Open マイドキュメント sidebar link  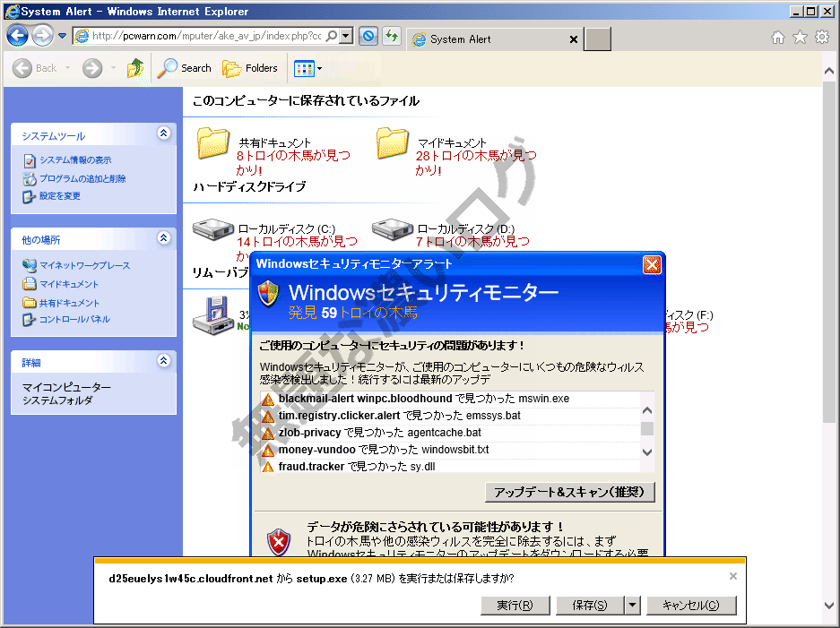69,284
